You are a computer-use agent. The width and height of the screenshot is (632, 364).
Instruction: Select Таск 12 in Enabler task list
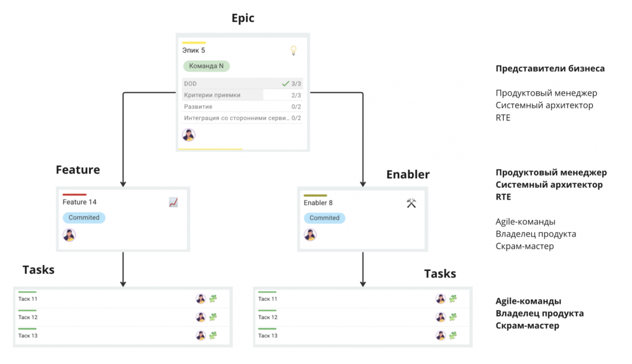click(x=363, y=317)
